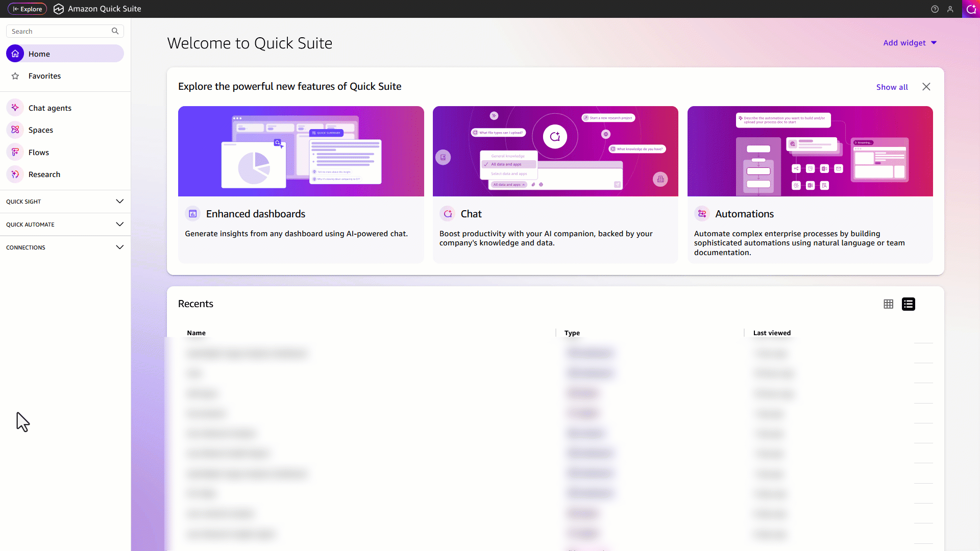980x551 pixels.
Task: Click the help question mark icon
Action: 935,9
